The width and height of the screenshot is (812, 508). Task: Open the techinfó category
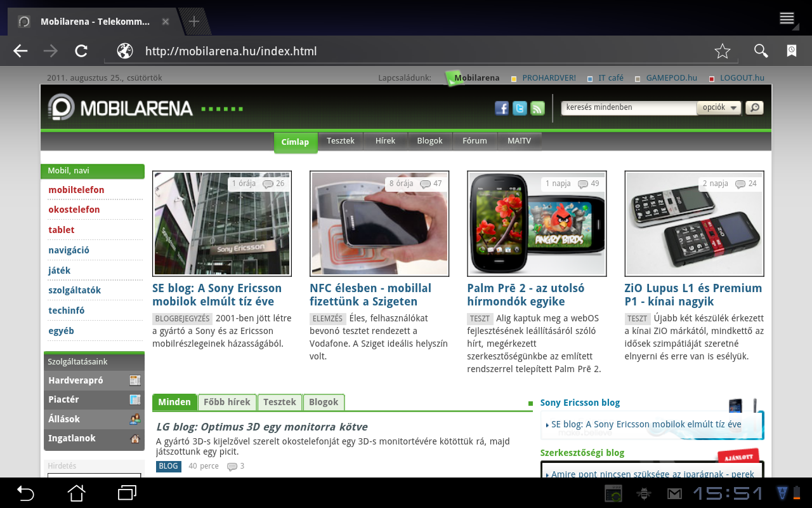(67, 311)
